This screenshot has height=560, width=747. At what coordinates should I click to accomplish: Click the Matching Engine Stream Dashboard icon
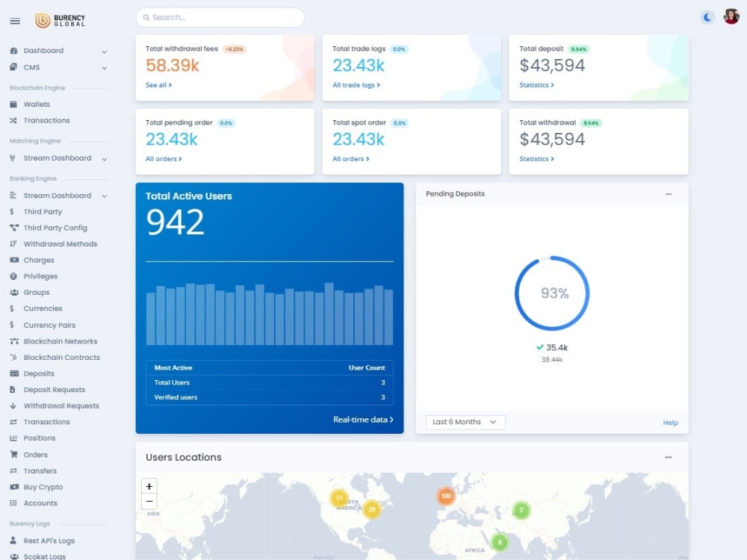[x=13, y=158]
